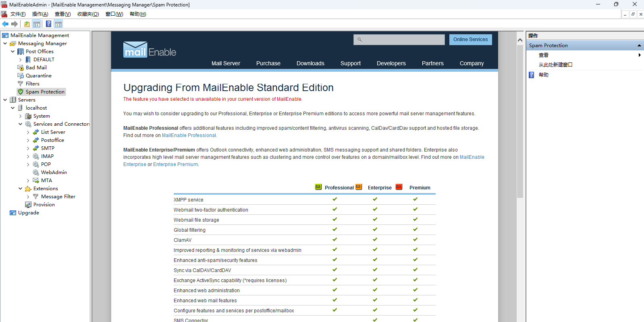Toggle the action pane toolbar icon
This screenshot has height=322, width=644.
pyautogui.click(x=58, y=24)
